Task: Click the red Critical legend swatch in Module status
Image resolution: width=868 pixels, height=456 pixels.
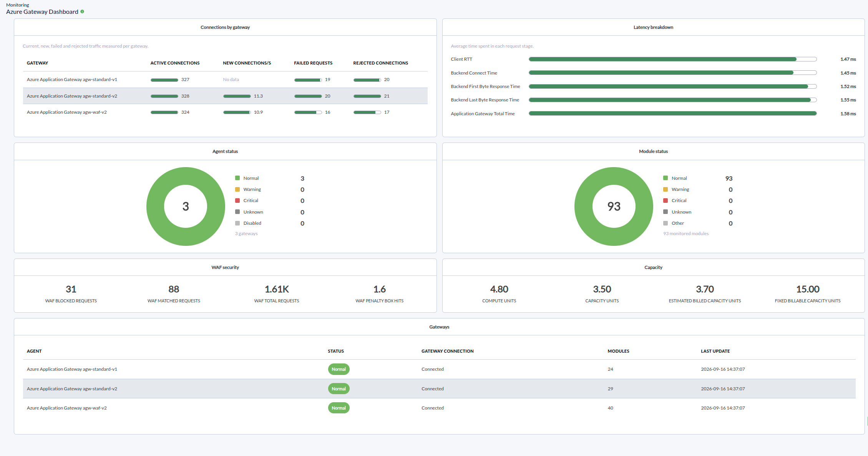Action: [666, 201]
